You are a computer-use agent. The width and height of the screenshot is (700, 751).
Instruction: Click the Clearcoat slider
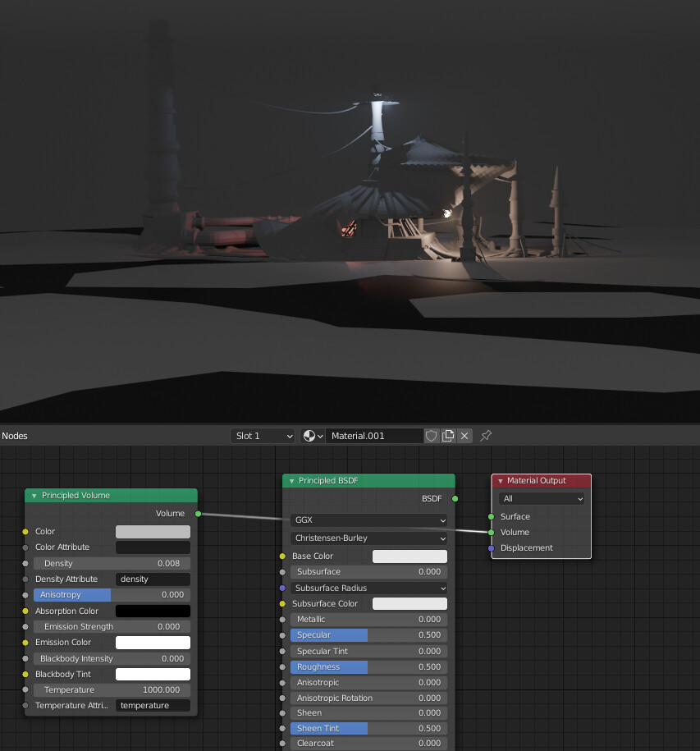tap(368, 744)
